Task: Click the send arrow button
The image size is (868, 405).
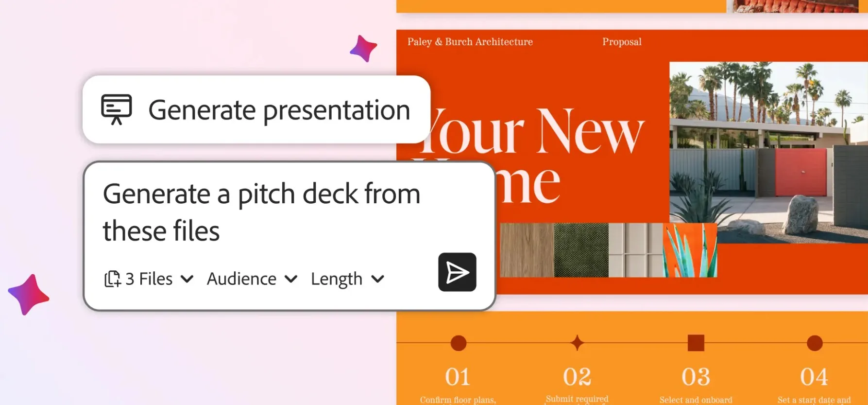Action: coord(457,272)
